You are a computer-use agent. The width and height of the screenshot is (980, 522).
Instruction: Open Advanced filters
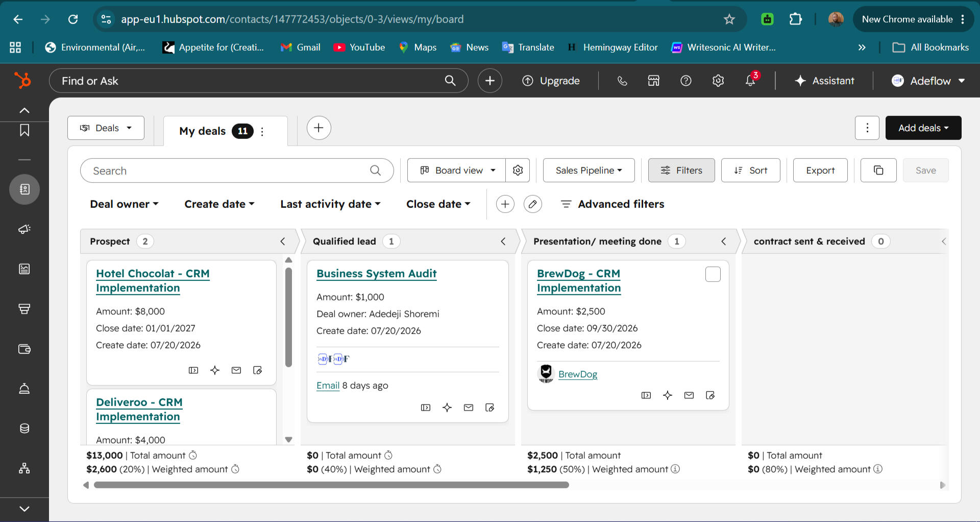pyautogui.click(x=612, y=204)
